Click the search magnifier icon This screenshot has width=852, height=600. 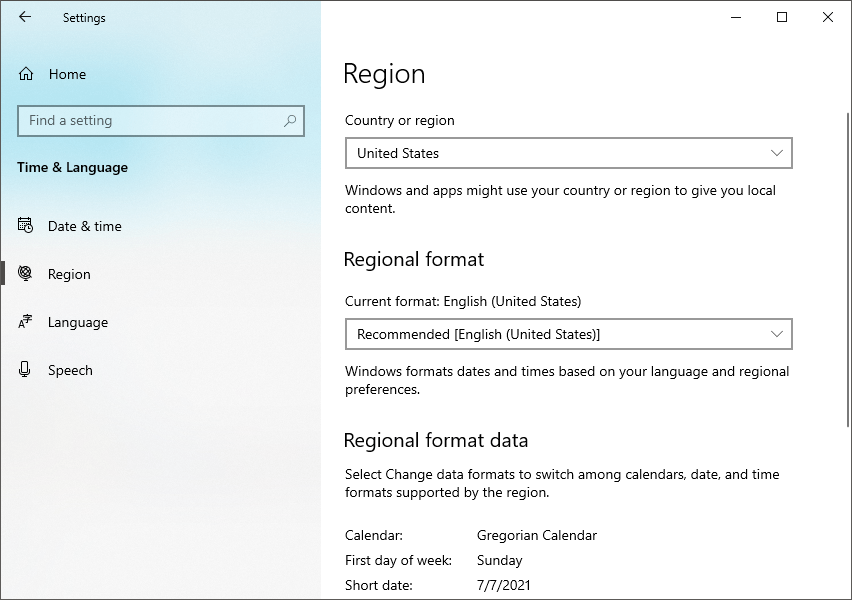pyautogui.click(x=290, y=121)
